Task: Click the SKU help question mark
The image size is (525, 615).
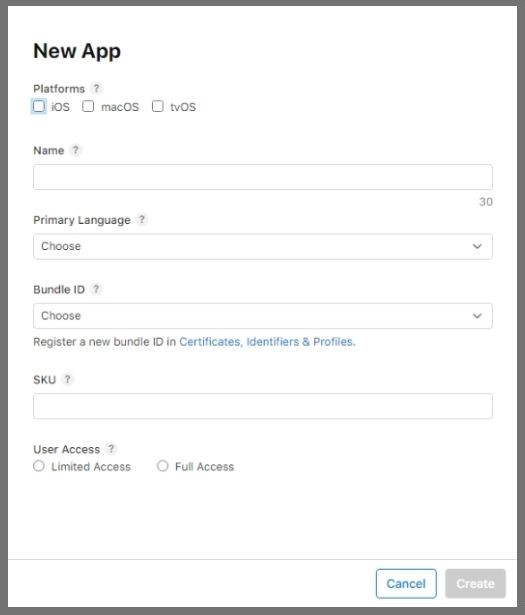Action: coord(67,379)
